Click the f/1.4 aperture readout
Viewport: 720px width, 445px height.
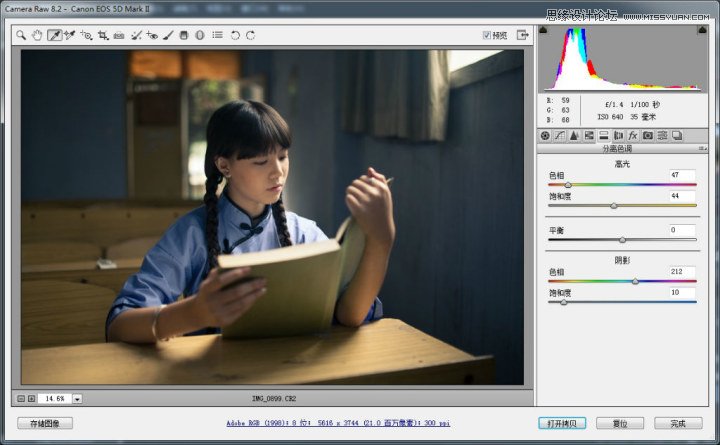point(614,105)
